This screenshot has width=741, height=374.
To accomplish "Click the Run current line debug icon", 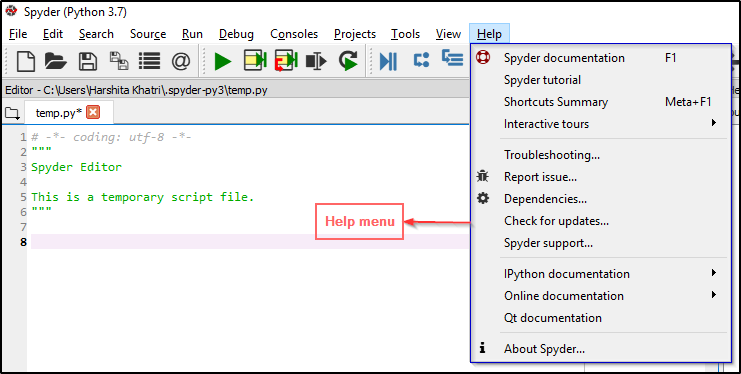I will pos(421,60).
